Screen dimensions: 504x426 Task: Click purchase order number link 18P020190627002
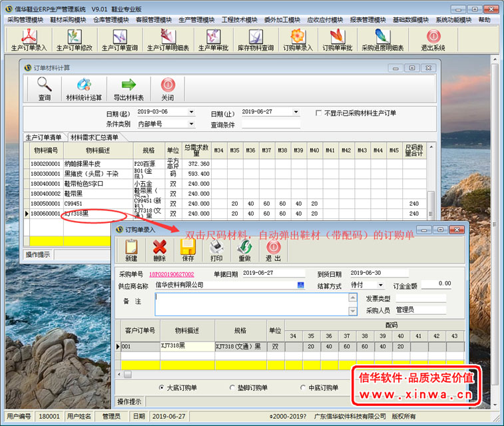172,274
